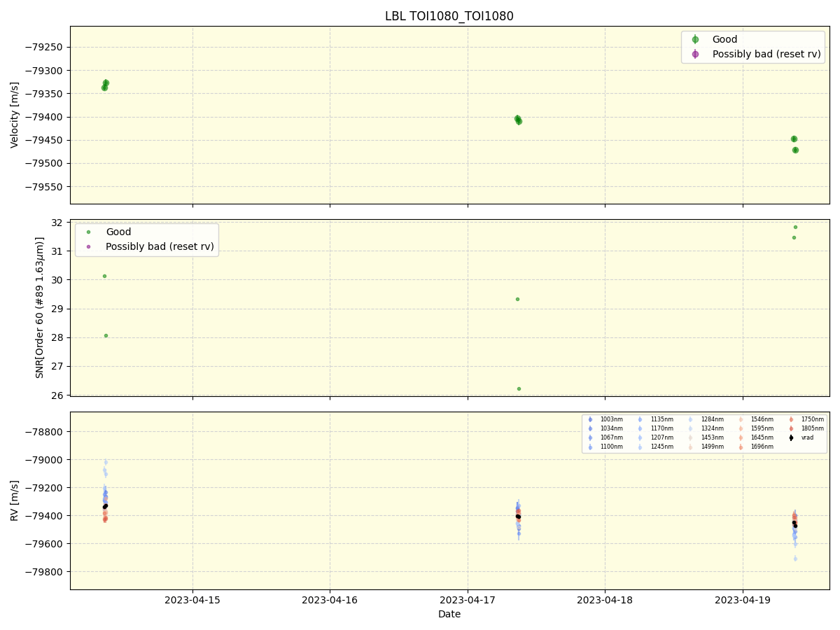The image size is (840, 630).
Task: Click the Date x-axis label
Action: [449, 615]
